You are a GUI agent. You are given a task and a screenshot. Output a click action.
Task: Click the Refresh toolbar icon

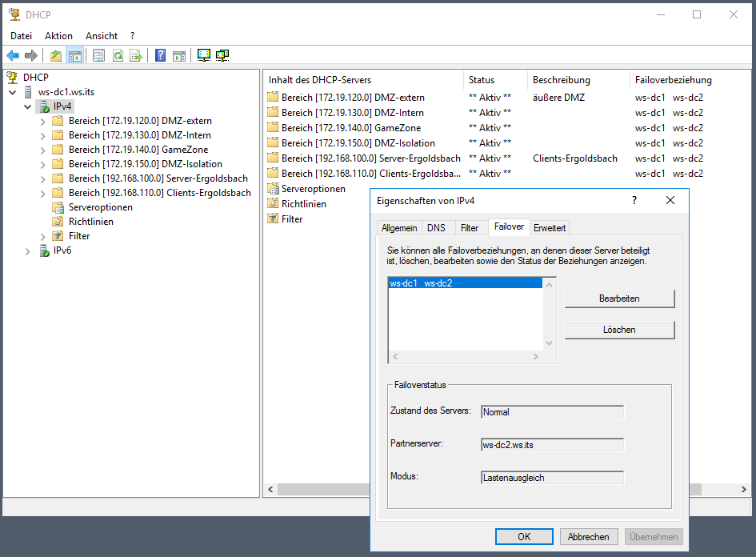coord(118,56)
